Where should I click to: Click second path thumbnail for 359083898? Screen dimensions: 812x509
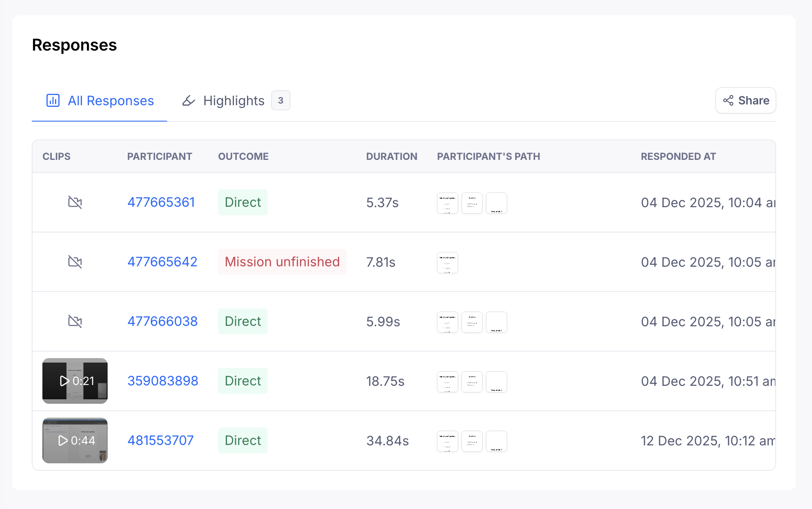(472, 382)
